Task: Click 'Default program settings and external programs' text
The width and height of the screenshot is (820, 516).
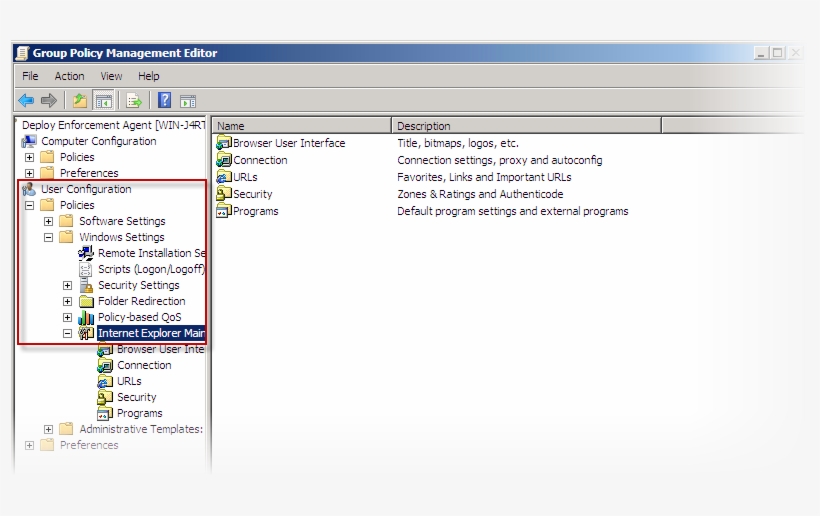Action: coord(512,211)
